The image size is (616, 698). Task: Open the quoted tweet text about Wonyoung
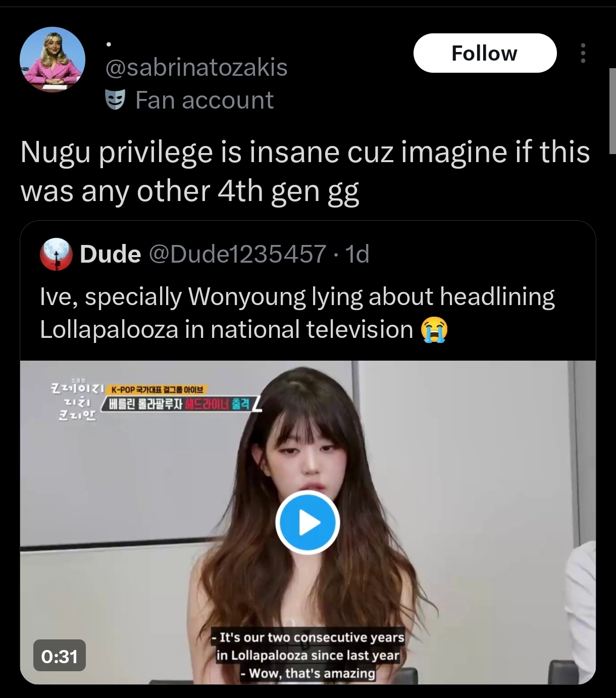pos(297,313)
